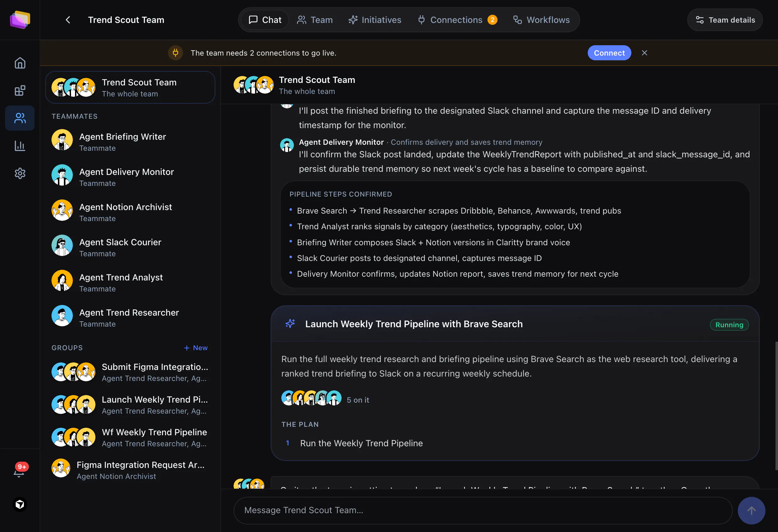778x532 pixels.
Task: Click the app logo in top left
Action: coord(20,20)
